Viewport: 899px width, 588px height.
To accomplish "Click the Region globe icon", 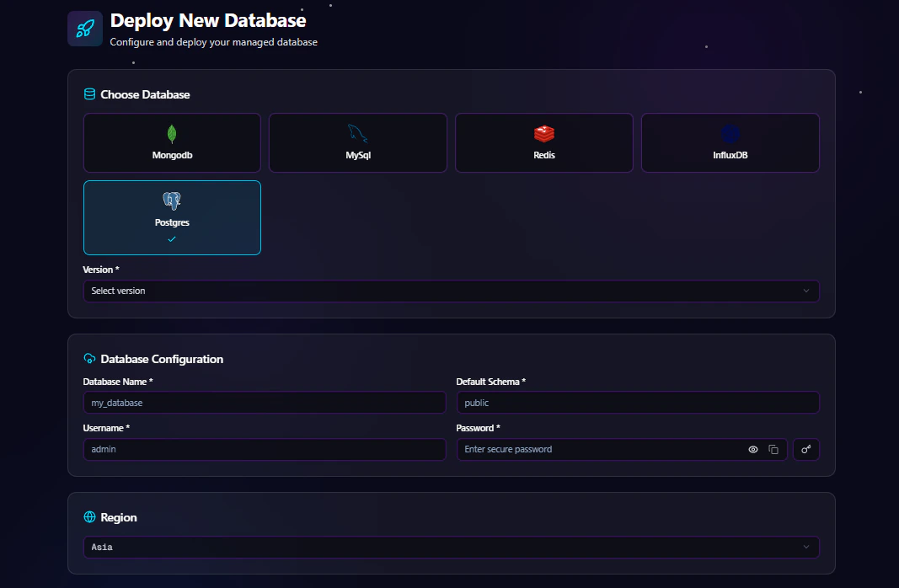I will tap(89, 517).
